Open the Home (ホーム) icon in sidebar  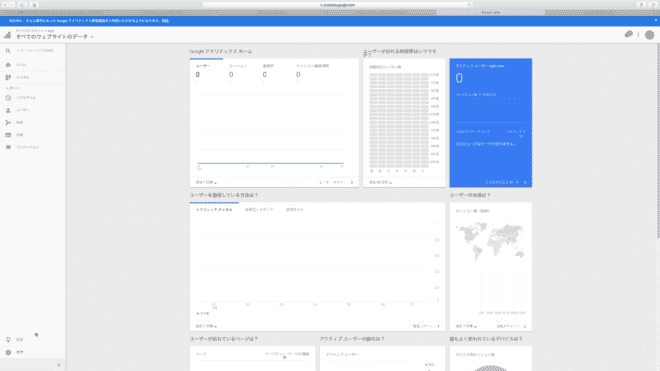[8, 65]
